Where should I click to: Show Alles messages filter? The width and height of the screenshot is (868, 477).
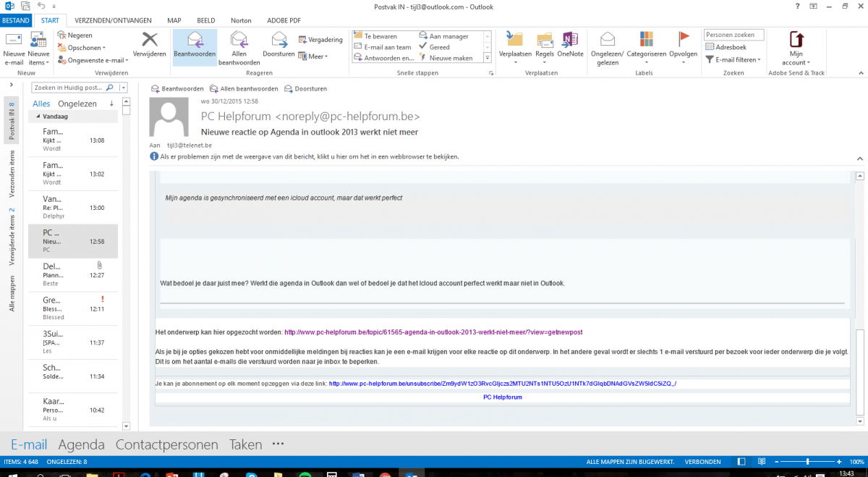41,104
